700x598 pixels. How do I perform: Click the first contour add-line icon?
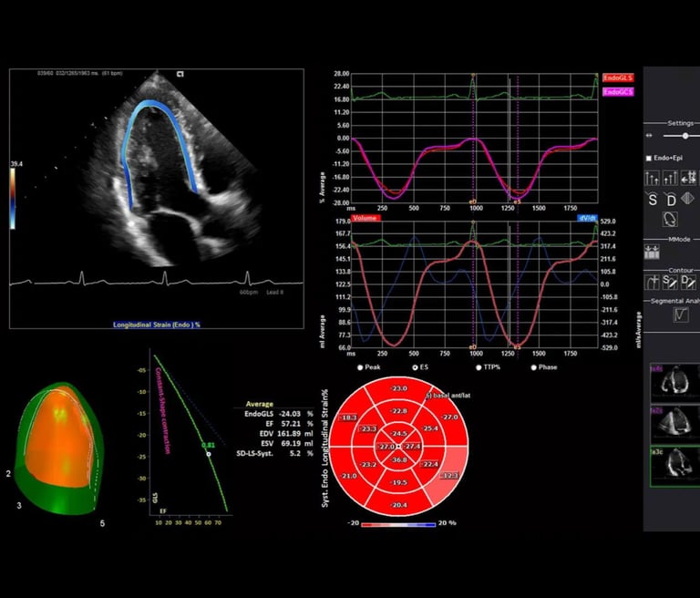coord(653,283)
